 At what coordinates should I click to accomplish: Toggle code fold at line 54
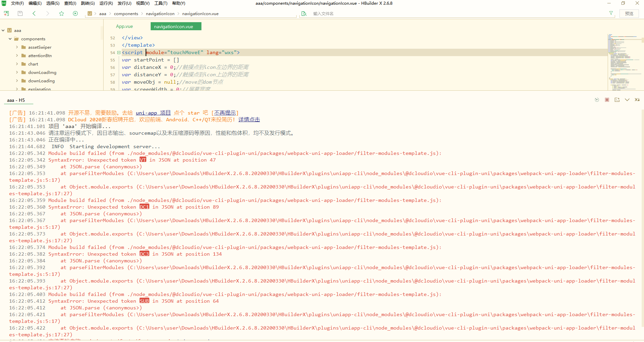(x=119, y=52)
